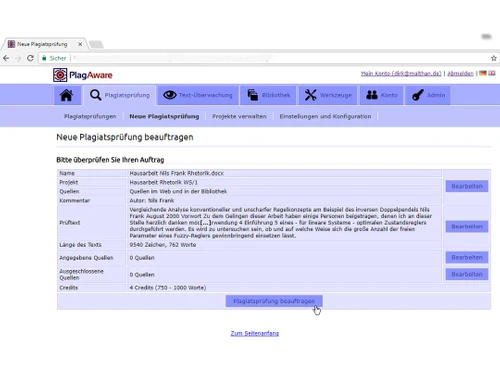Click the Neue Plagiatsprüfung beauftragen heading
This screenshot has height=375, width=500.
pyautogui.click(x=125, y=137)
